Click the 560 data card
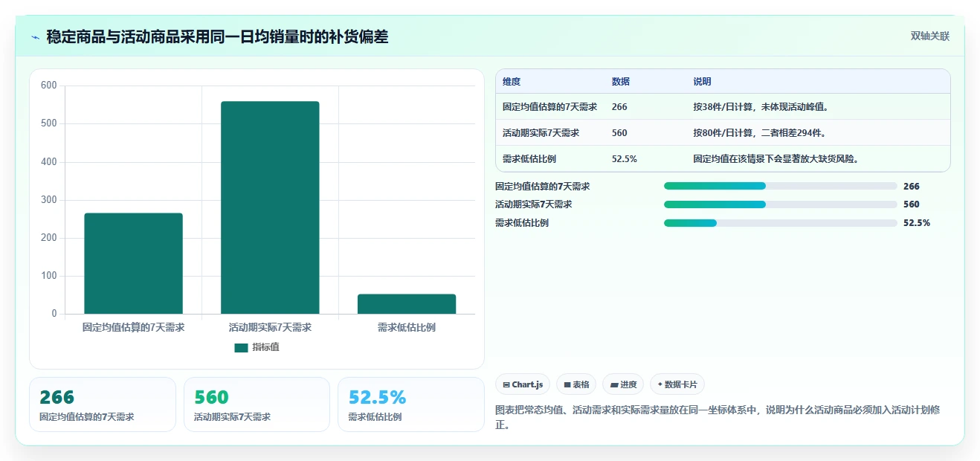This screenshot has width=980, height=461. 257,404
